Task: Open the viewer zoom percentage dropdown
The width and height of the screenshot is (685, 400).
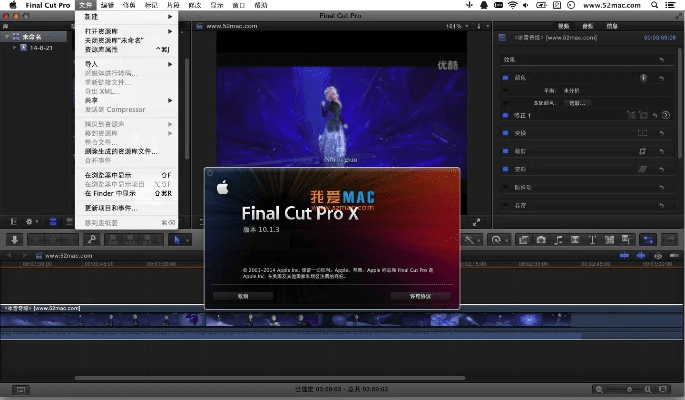Action: pos(454,25)
